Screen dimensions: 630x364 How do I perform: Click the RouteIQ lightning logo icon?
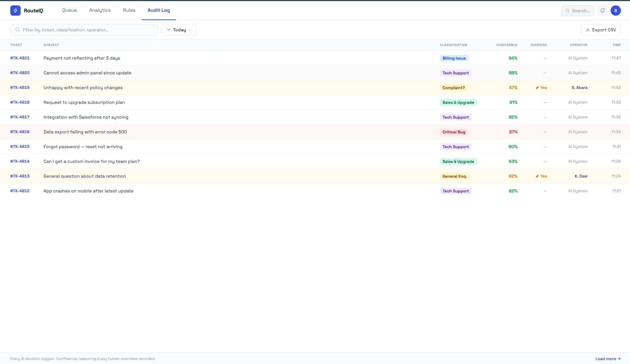(15, 11)
